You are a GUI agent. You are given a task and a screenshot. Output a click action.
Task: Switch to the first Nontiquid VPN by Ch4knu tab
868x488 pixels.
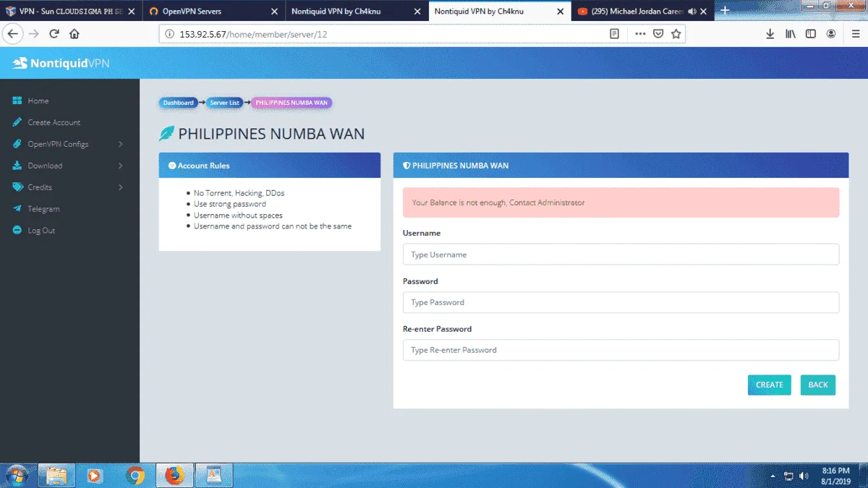[x=356, y=12]
